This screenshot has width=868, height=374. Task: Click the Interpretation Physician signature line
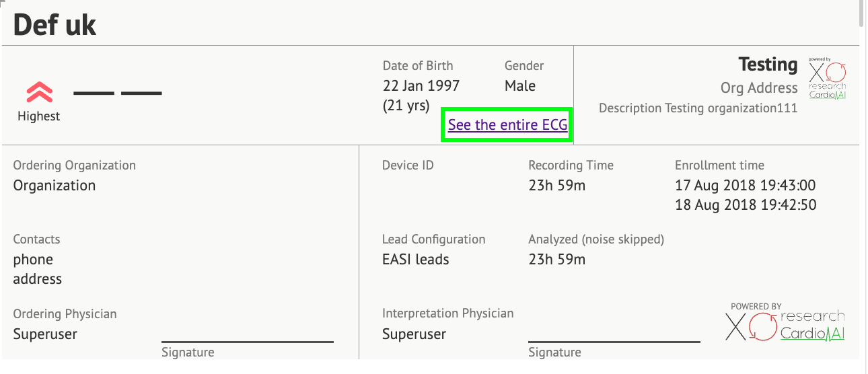[x=614, y=342]
